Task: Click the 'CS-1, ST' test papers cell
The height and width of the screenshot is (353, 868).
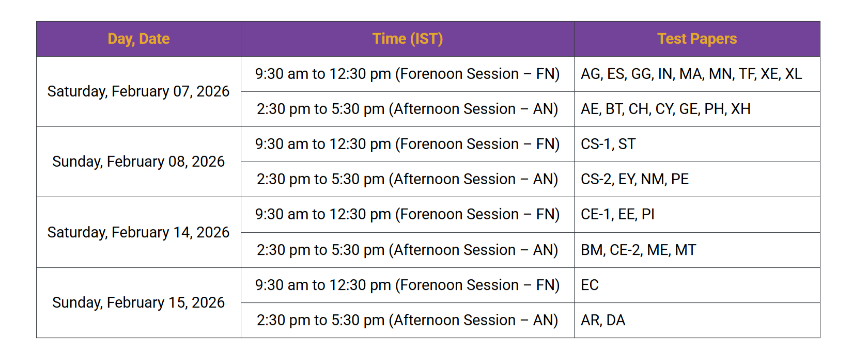Action: 608,144
